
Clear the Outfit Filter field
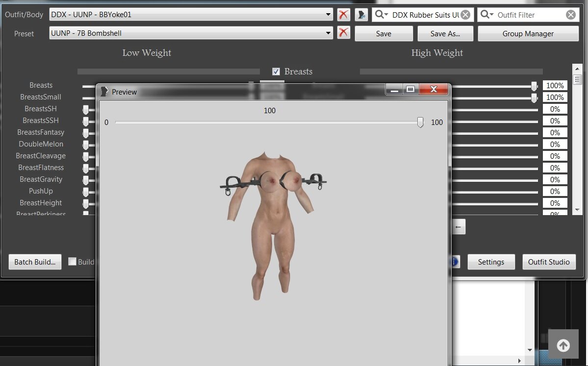click(x=571, y=15)
